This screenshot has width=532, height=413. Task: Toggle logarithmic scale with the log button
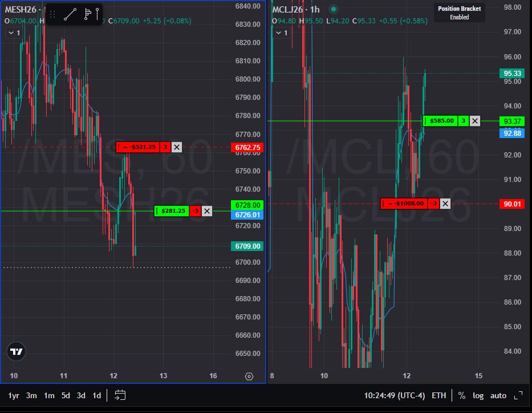pos(478,395)
